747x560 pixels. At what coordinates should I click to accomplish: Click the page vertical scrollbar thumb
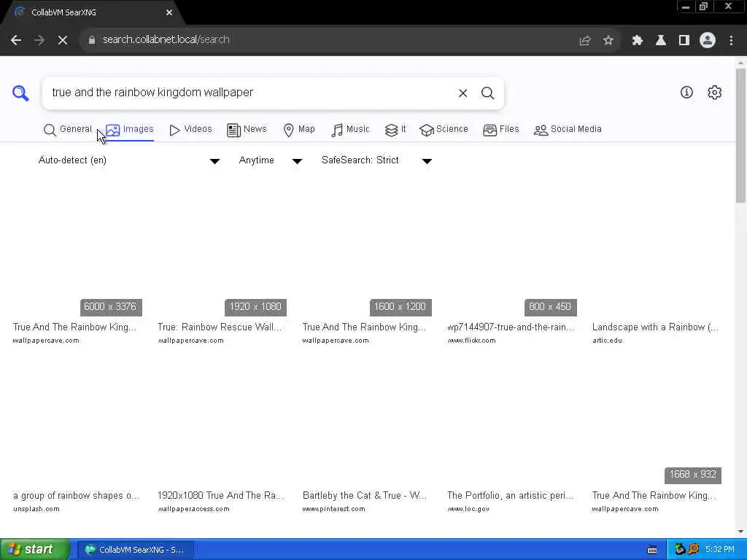coord(740,136)
